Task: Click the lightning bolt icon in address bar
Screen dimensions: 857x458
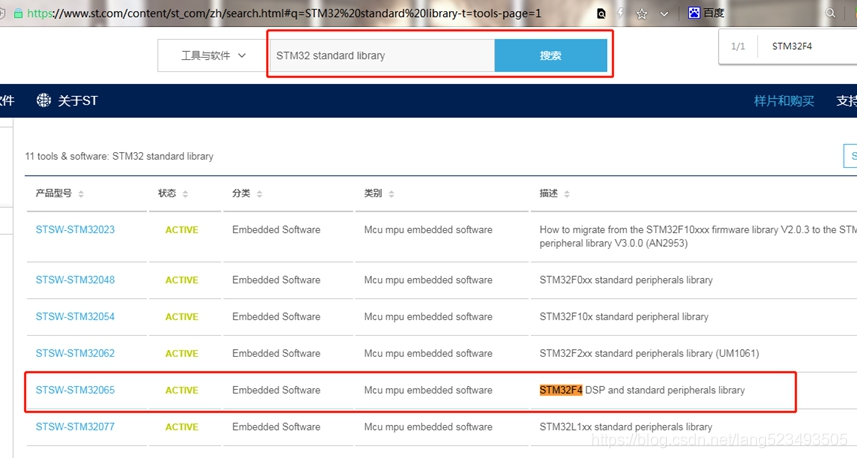Action: tap(620, 13)
